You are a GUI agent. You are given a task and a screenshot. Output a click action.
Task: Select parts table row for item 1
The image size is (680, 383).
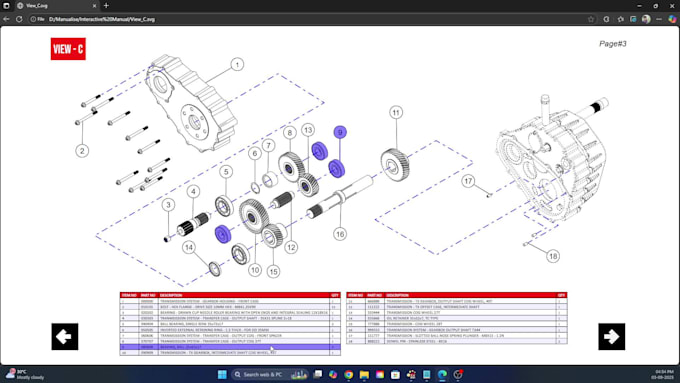point(230,301)
